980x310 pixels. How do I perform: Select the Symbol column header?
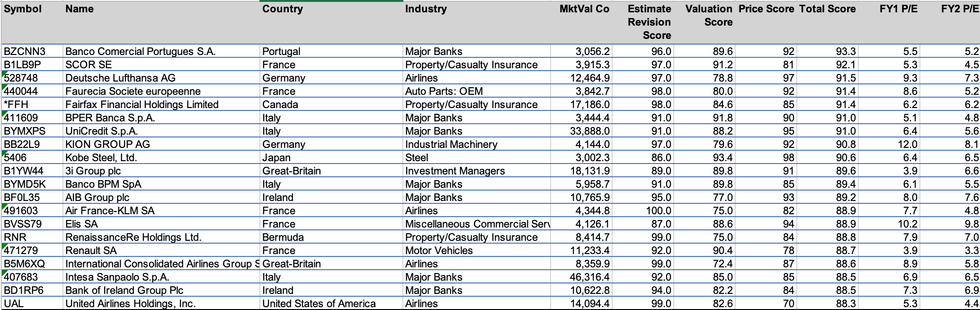(32, 22)
